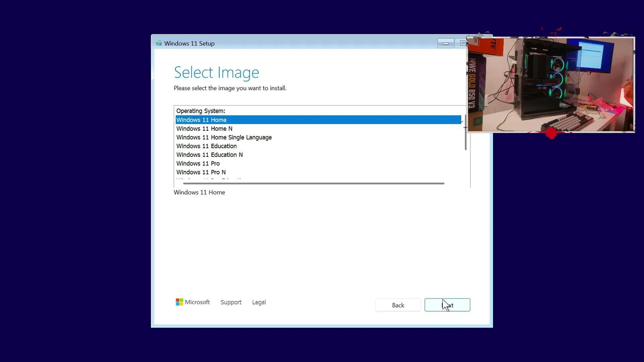Viewport: 644px width, 362px height.
Task: Click the vertical scrollbar of the image list
Action: click(x=466, y=133)
